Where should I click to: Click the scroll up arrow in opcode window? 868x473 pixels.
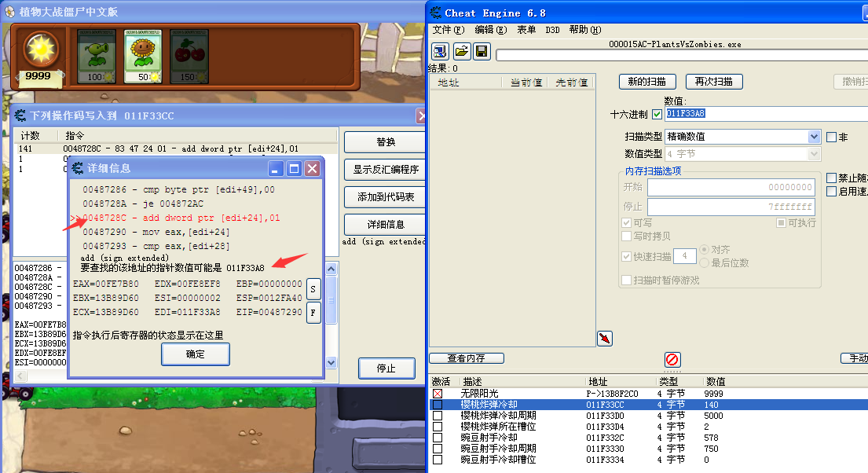coord(331,269)
